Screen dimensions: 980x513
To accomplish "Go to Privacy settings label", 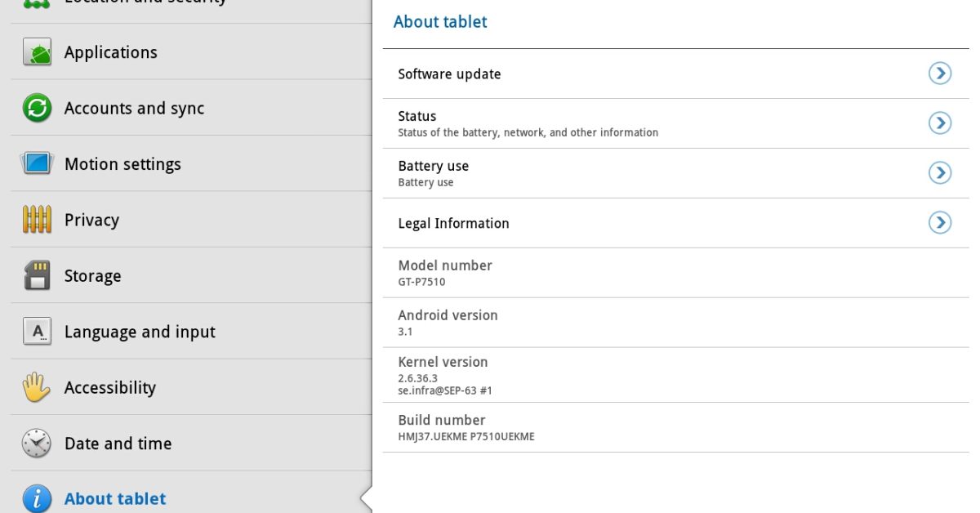I will [x=91, y=220].
